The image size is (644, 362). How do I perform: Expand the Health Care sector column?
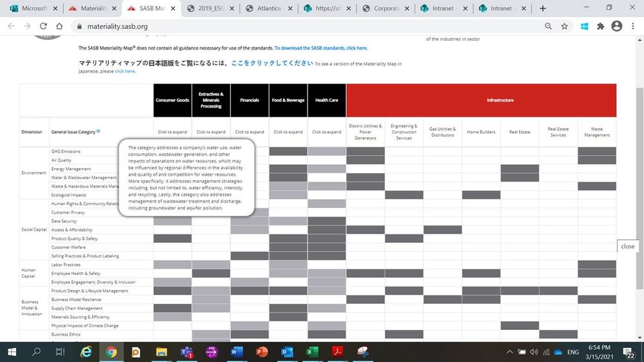click(327, 132)
